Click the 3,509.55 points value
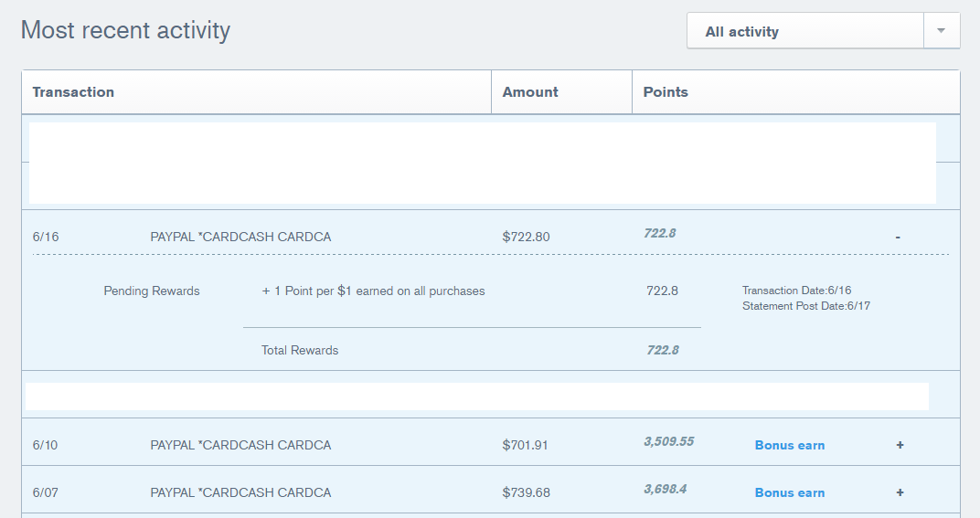The width and height of the screenshot is (980, 518). 668,441
